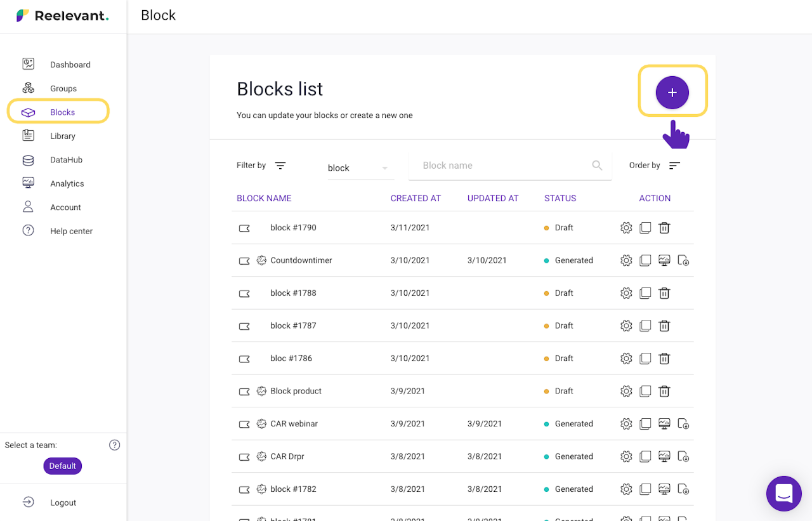The width and height of the screenshot is (812, 521).
Task: Expand the block type dropdown
Action: click(x=384, y=168)
